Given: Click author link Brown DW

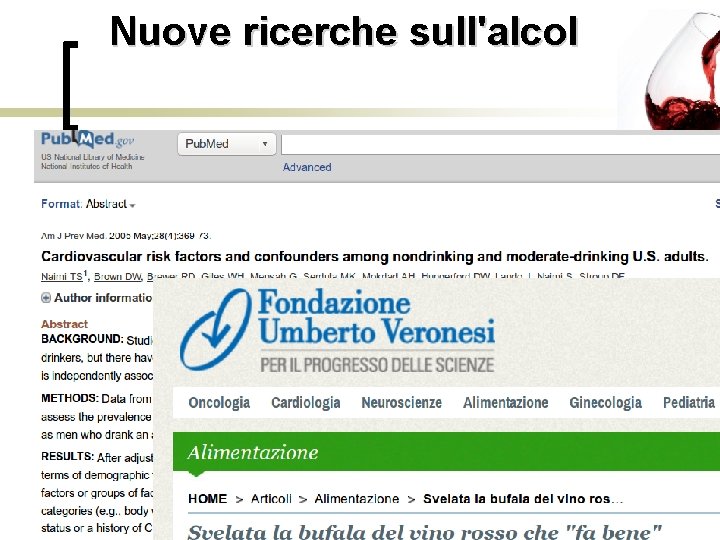Looking at the screenshot, I should [118, 276].
